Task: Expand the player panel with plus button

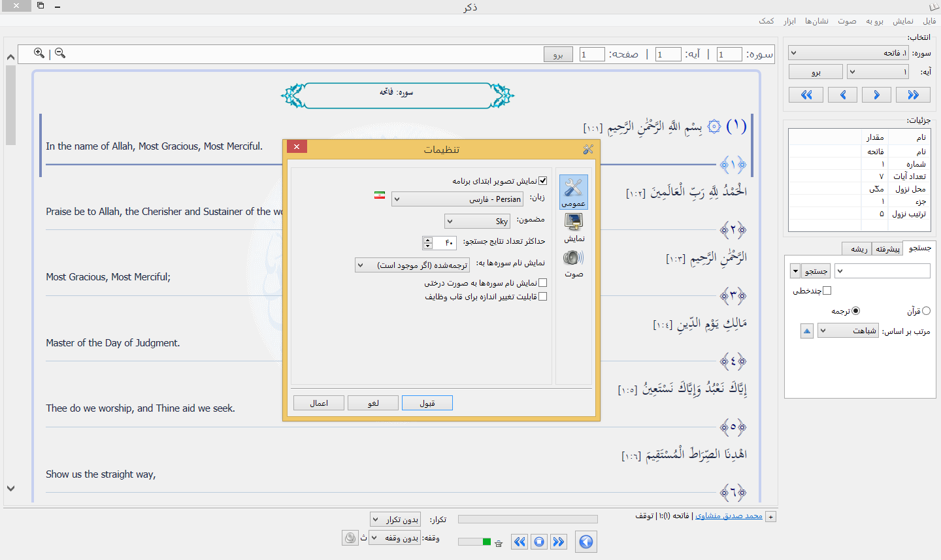Action: tap(771, 517)
